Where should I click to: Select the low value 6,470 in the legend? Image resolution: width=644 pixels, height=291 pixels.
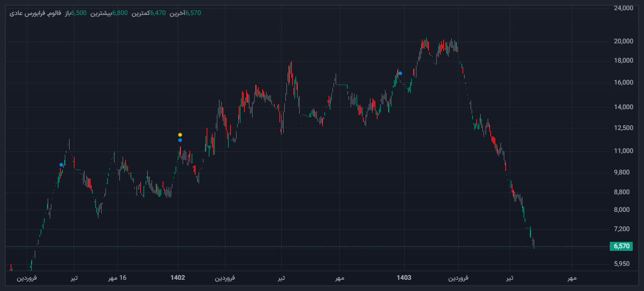click(x=159, y=13)
